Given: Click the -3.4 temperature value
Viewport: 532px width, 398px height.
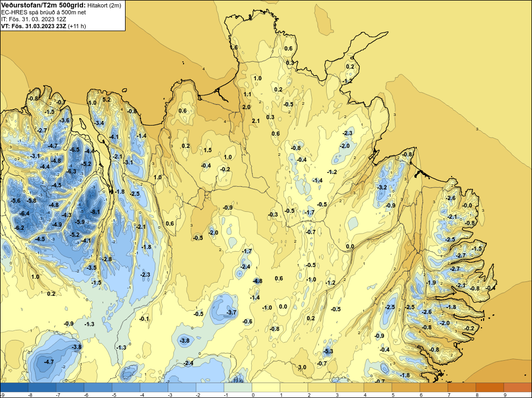Looking at the screenshot, I should pyautogui.click(x=99, y=123).
